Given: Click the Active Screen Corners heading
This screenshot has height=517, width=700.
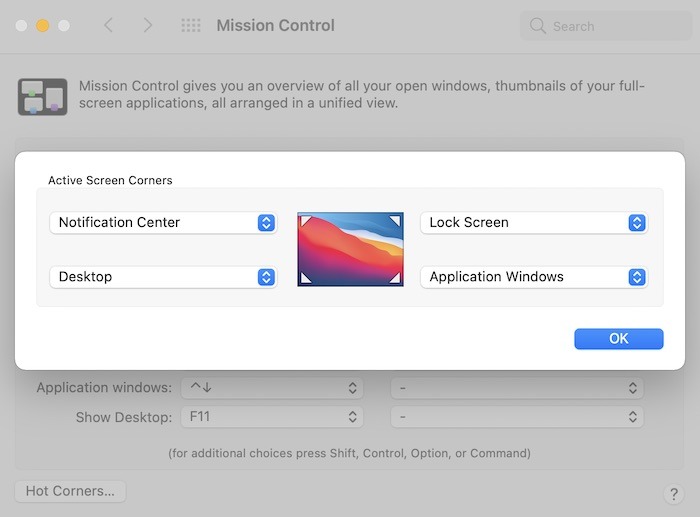Looking at the screenshot, I should coord(110,180).
